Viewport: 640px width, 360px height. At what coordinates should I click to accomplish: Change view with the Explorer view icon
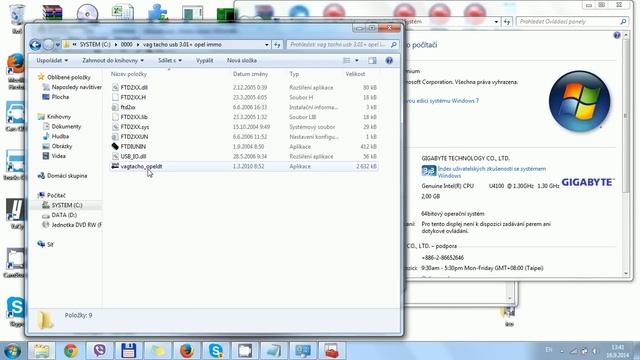347,60
